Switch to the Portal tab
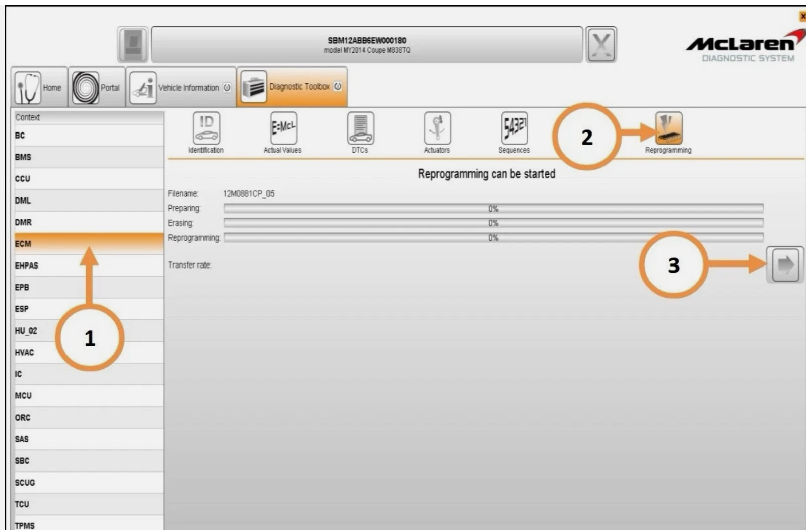 (97, 87)
